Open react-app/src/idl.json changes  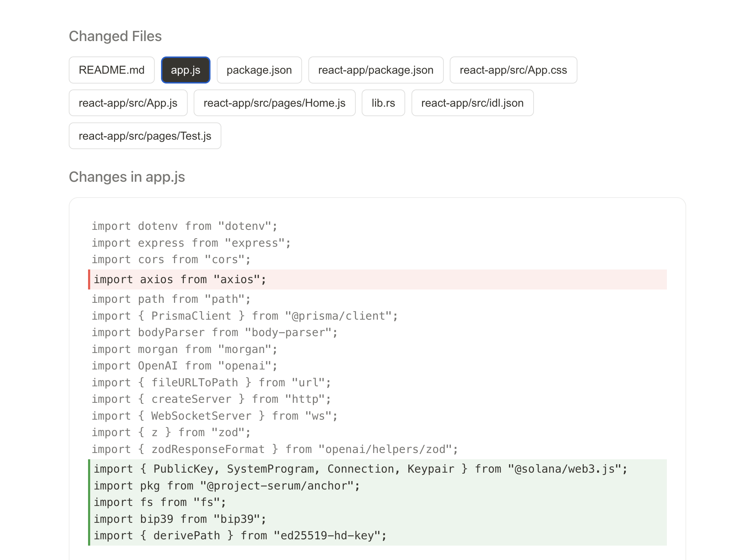[x=472, y=103]
